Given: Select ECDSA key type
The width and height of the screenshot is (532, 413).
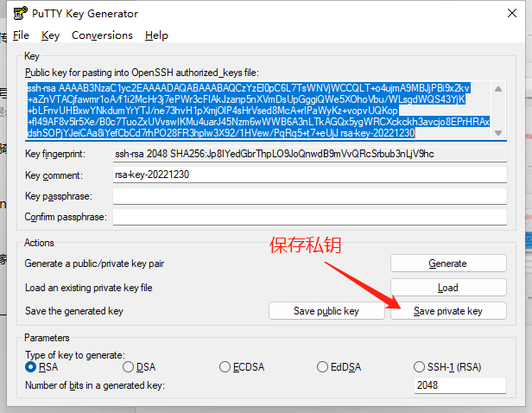Looking at the screenshot, I should point(225,367).
